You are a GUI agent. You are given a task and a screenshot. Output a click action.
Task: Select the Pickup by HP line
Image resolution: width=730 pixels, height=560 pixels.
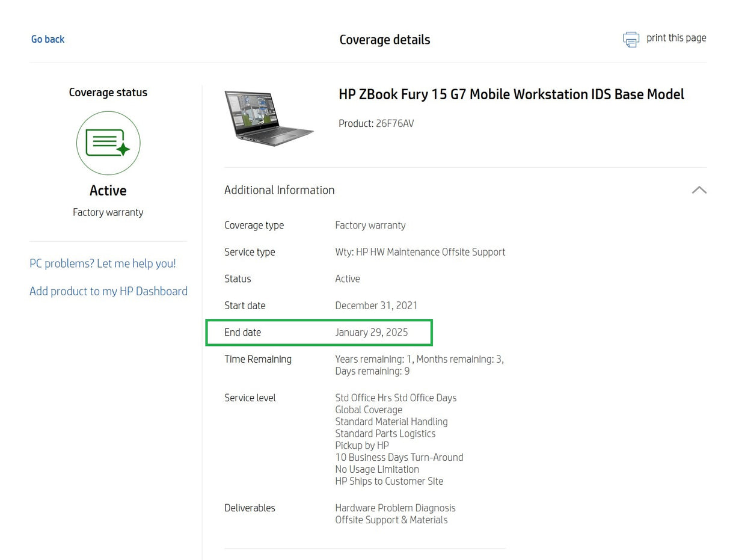362,446
